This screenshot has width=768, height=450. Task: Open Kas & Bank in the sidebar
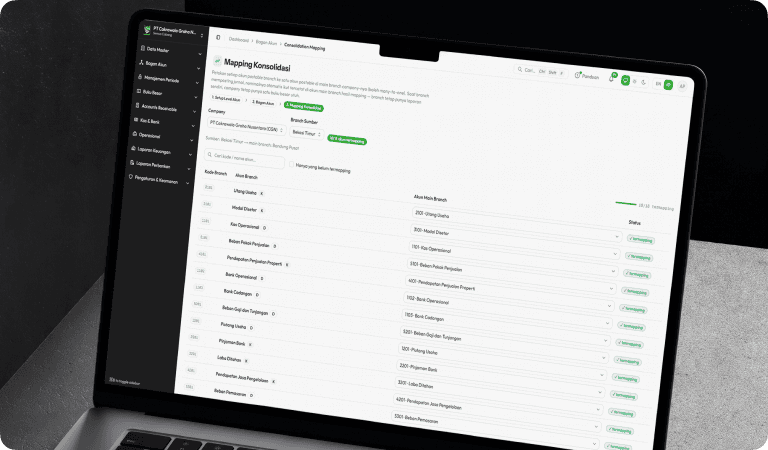[164, 122]
